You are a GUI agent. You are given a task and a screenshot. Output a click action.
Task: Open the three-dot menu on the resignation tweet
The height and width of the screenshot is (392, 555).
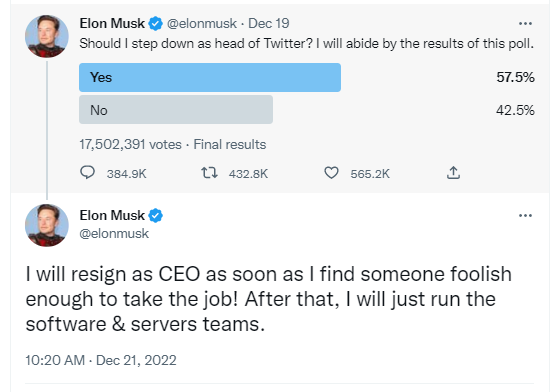tap(525, 216)
